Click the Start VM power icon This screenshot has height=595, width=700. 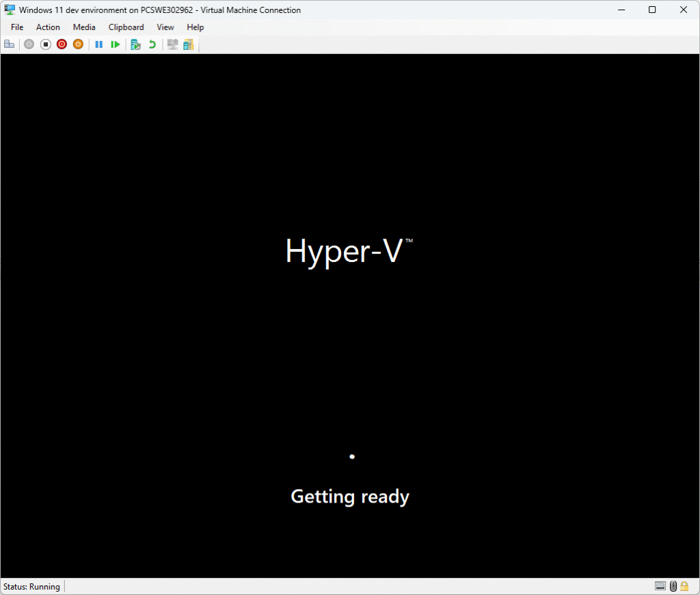tap(29, 44)
